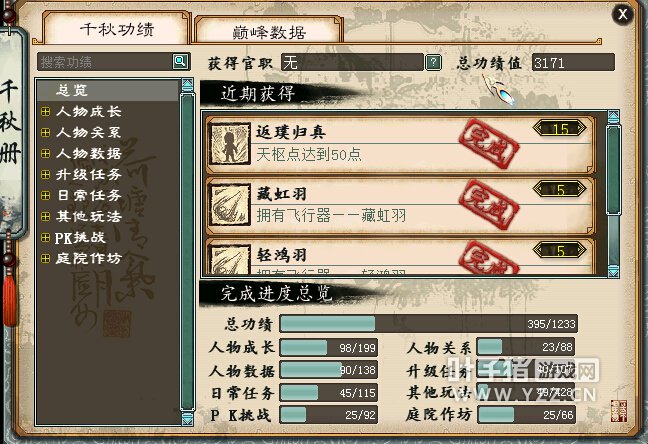Expand the 日常任务 category
Viewport: 648px width, 444px height.
pyautogui.click(x=45, y=196)
